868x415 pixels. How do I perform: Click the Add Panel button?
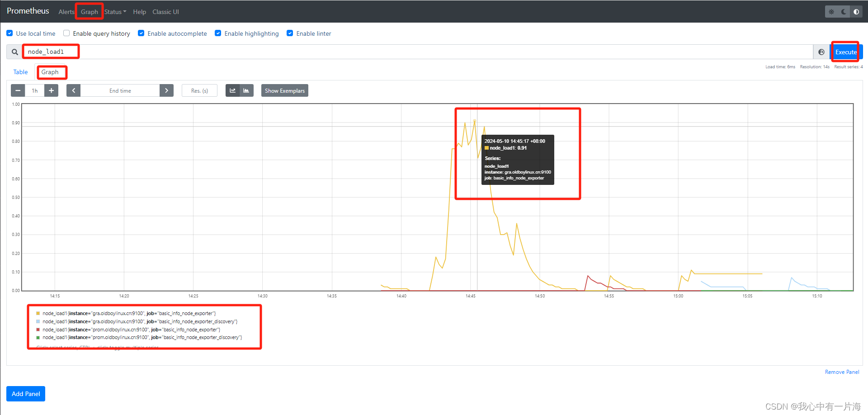pos(26,394)
